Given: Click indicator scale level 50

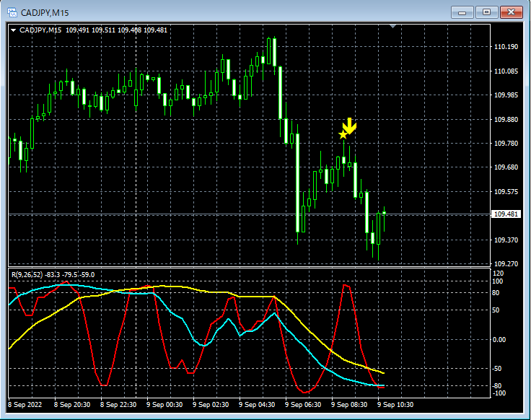Looking at the screenshot, I should tap(496, 310).
